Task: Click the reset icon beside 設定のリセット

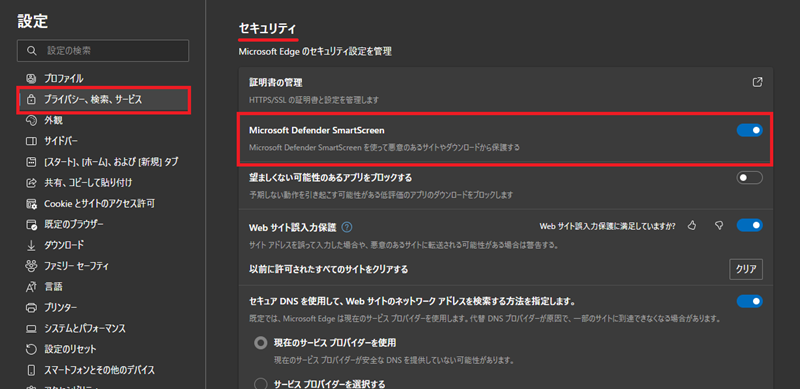Action: pyautogui.click(x=32, y=349)
